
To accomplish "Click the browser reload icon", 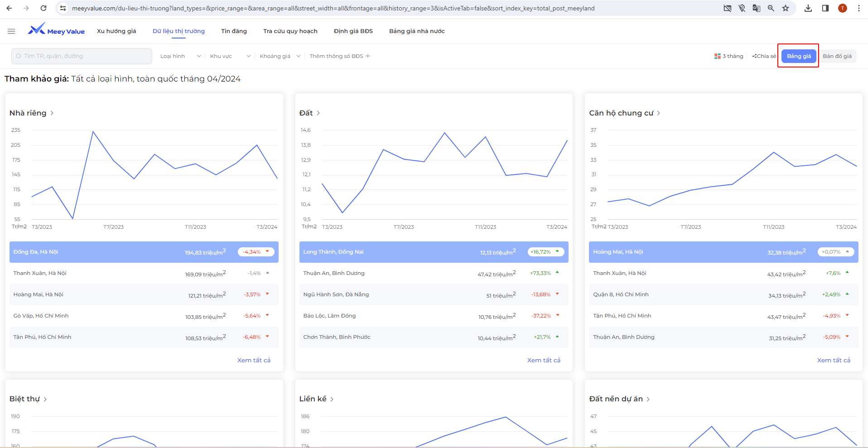I will pos(43,8).
